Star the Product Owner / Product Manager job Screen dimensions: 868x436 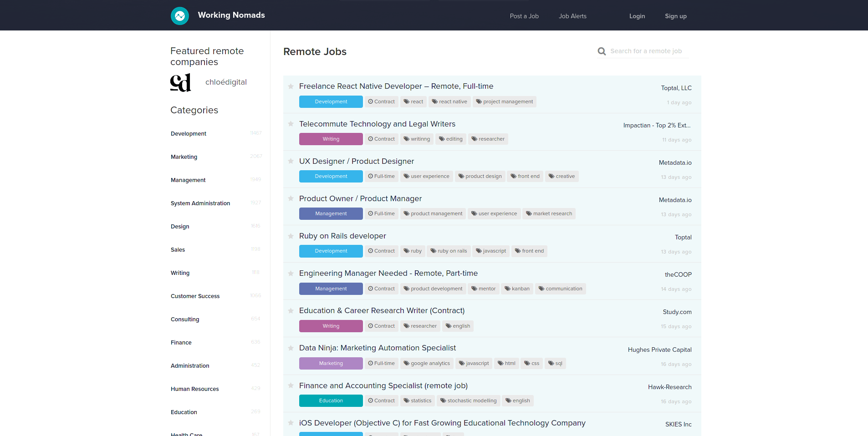coord(291,198)
